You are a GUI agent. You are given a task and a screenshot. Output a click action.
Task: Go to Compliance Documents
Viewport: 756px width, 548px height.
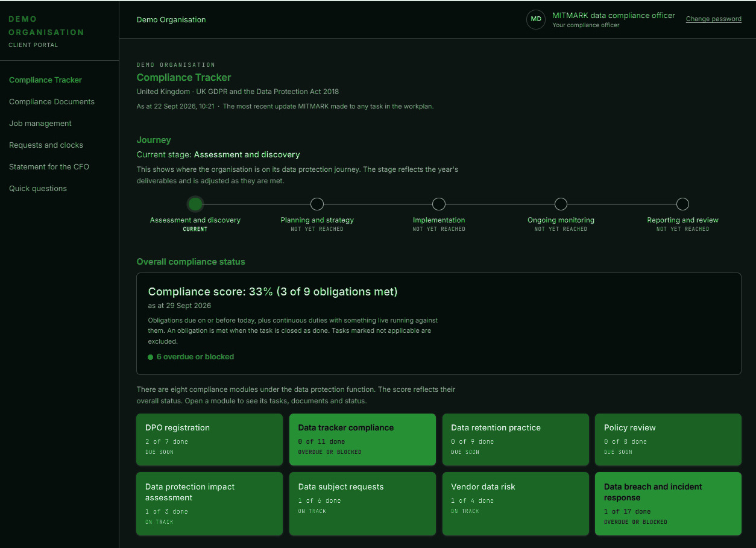point(52,102)
